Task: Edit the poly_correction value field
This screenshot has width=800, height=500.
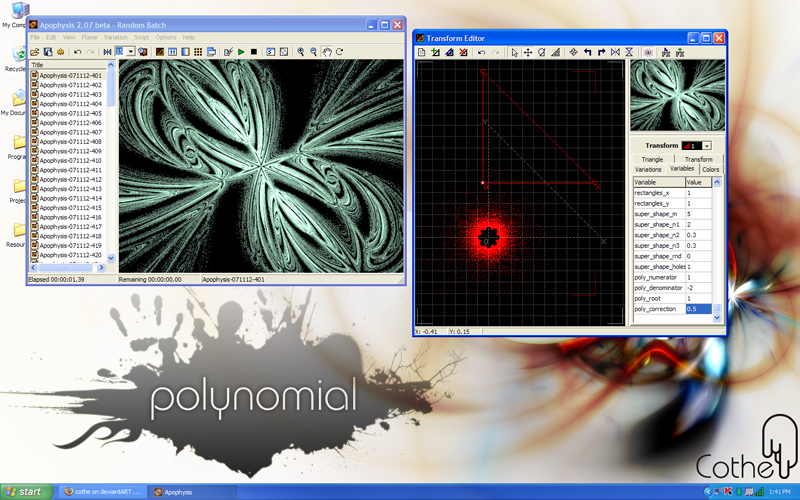Action: pos(698,309)
